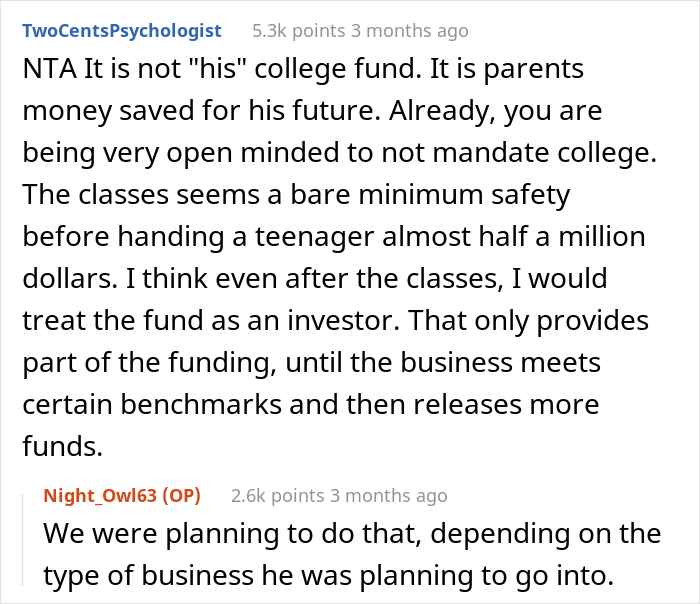Click the 2.6k points score
Image resolution: width=700 pixels, height=604 pixels.
tap(276, 495)
